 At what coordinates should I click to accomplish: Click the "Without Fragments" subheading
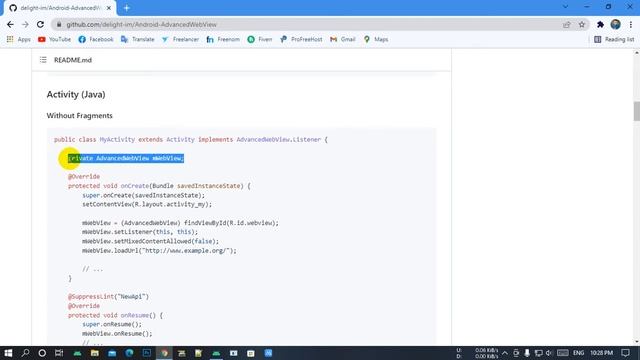(x=80, y=116)
